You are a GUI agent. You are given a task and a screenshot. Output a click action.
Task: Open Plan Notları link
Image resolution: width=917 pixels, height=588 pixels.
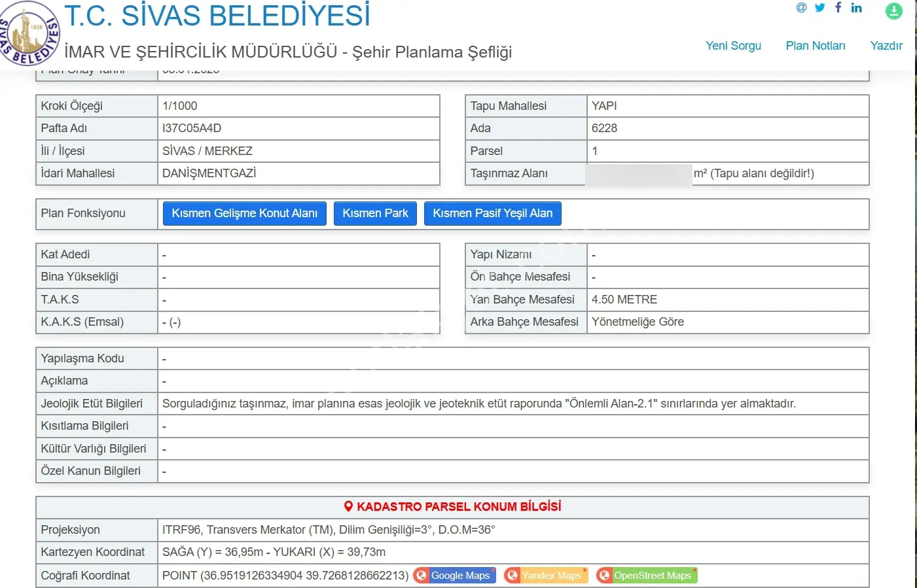click(x=816, y=46)
